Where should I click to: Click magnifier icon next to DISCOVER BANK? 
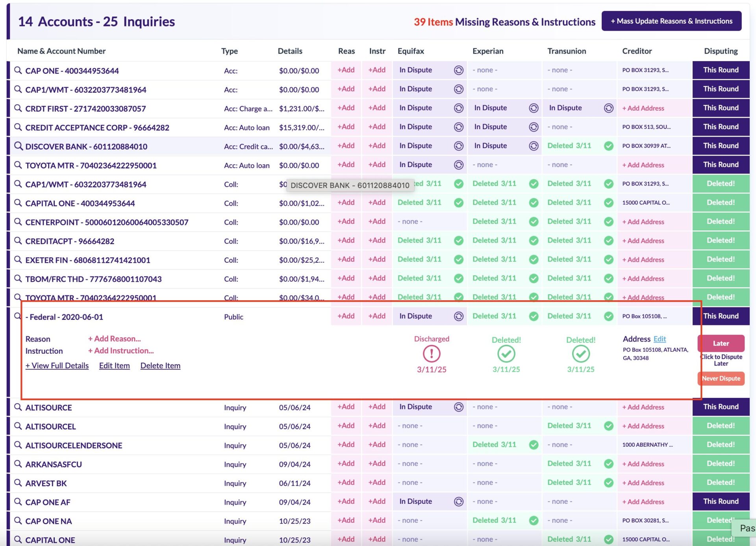tap(18, 146)
